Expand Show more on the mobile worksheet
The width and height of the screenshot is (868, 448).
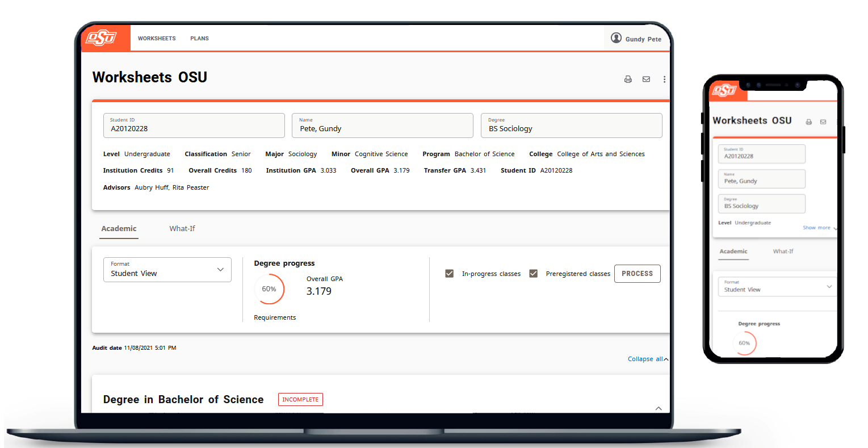(818, 227)
